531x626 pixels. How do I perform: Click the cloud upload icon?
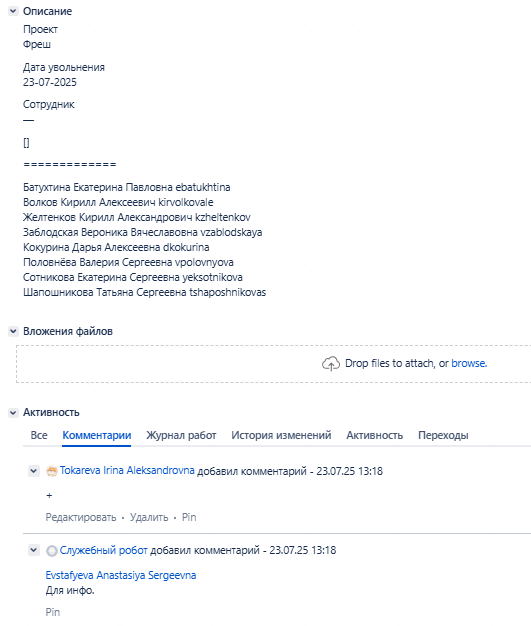point(331,364)
